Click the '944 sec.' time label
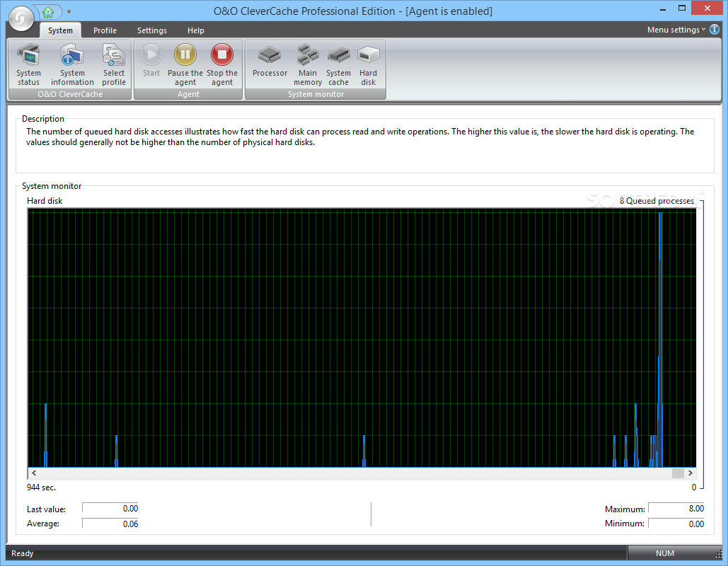This screenshot has height=566, width=728. [x=41, y=487]
